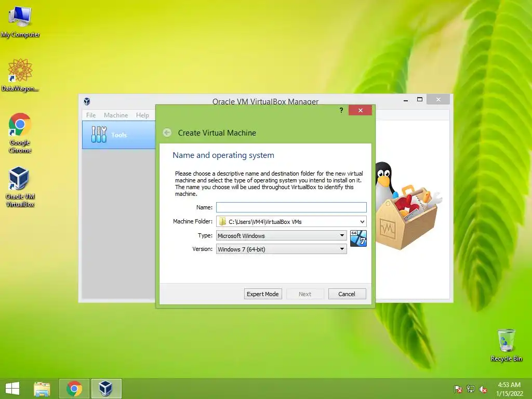
Task: Launch the DataWagon desktop shortcut
Action: 20,75
